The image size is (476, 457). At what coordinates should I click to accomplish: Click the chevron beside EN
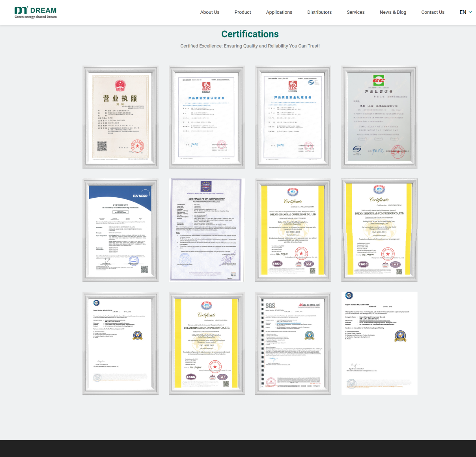pos(470,12)
